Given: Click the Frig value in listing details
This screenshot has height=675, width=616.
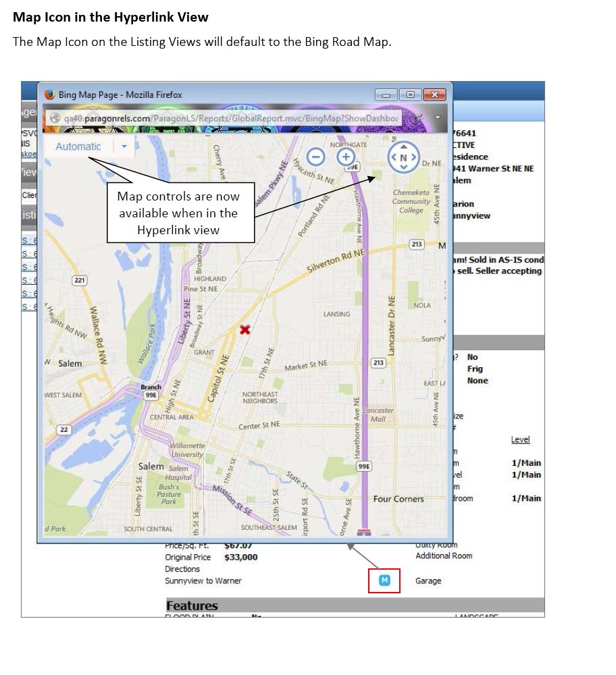Looking at the screenshot, I should point(475,369).
